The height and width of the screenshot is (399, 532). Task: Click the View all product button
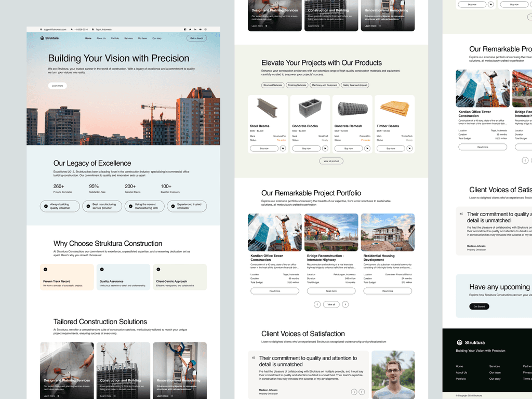(331, 161)
